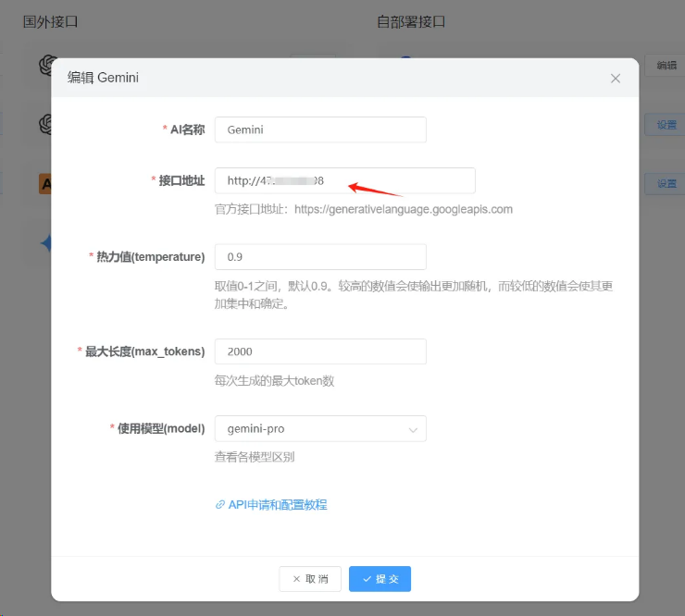Click the 取消 cancel button
This screenshot has width=685, height=616.
point(310,579)
